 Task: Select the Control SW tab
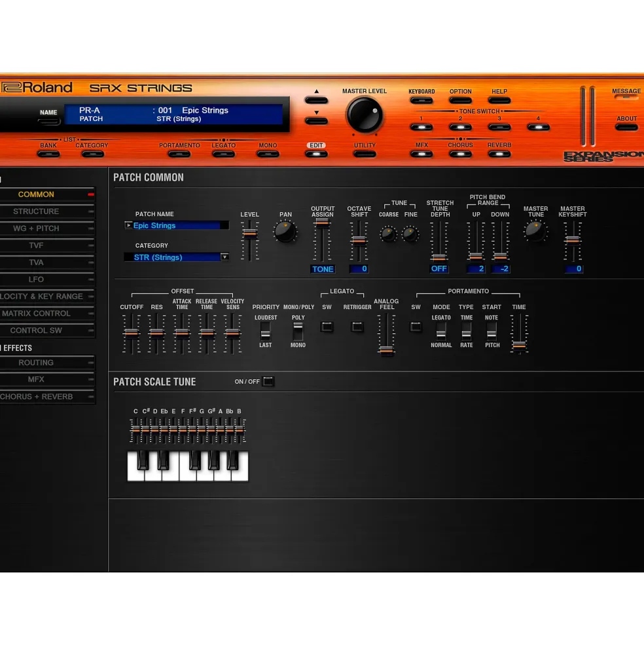click(x=47, y=330)
